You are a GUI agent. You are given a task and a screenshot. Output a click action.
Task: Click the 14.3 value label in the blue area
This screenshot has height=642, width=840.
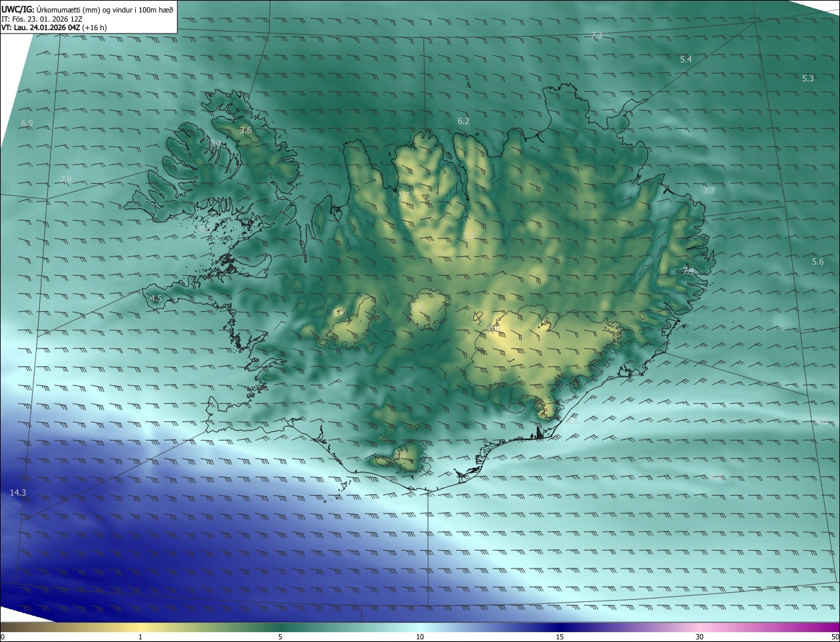18,493
